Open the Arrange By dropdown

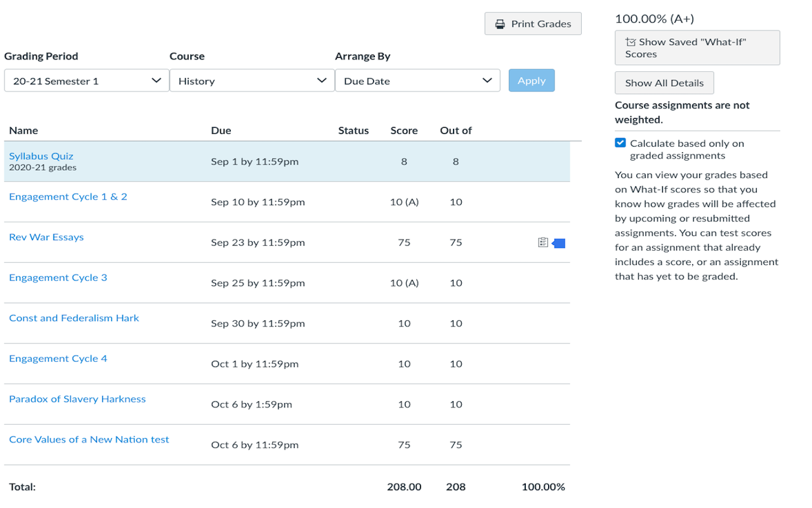pyautogui.click(x=417, y=81)
